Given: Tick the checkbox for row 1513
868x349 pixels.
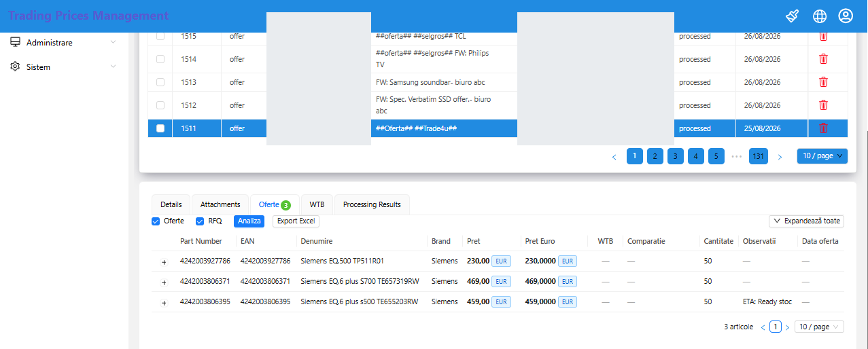Looking at the screenshot, I should pyautogui.click(x=160, y=82).
